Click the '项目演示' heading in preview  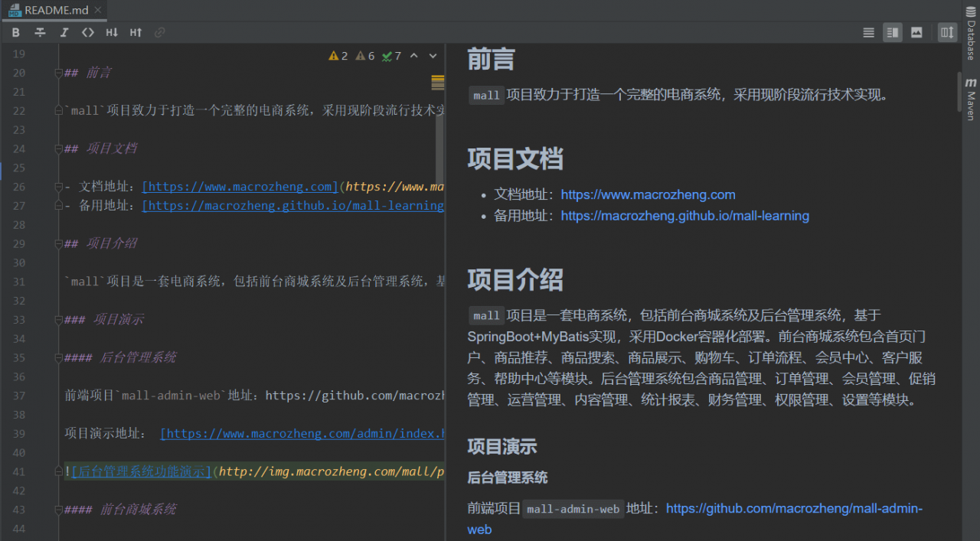(502, 447)
